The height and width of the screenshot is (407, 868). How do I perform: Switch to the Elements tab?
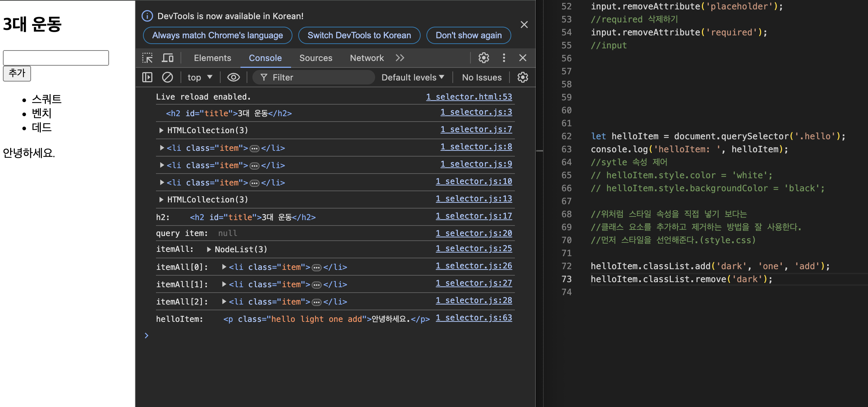tap(212, 58)
